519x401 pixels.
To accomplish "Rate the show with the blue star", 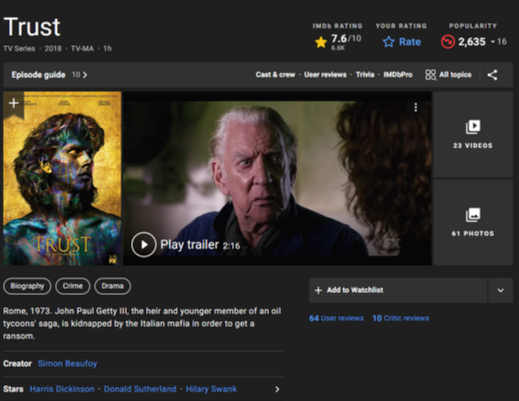I will pos(388,42).
